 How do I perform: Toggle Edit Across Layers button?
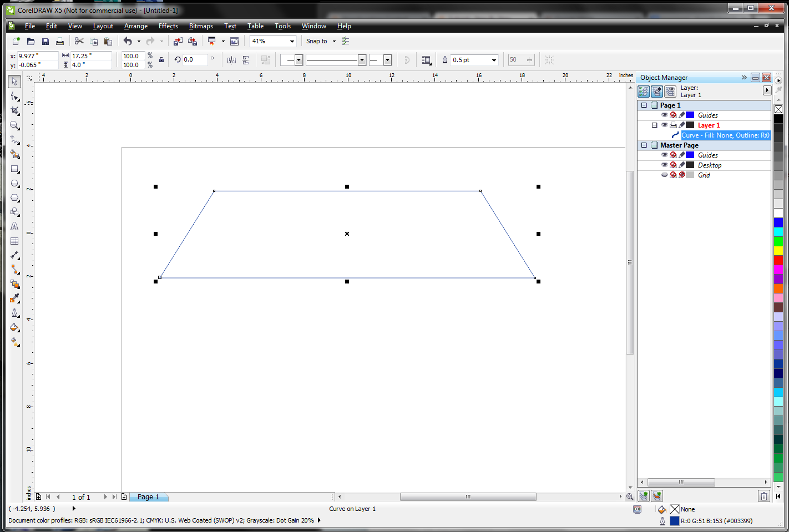tap(657, 92)
